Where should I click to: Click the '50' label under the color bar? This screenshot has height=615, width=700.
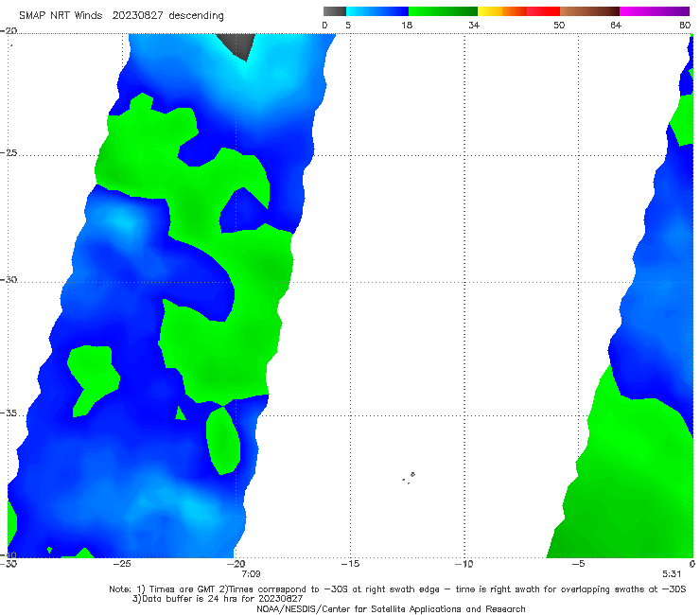click(559, 26)
